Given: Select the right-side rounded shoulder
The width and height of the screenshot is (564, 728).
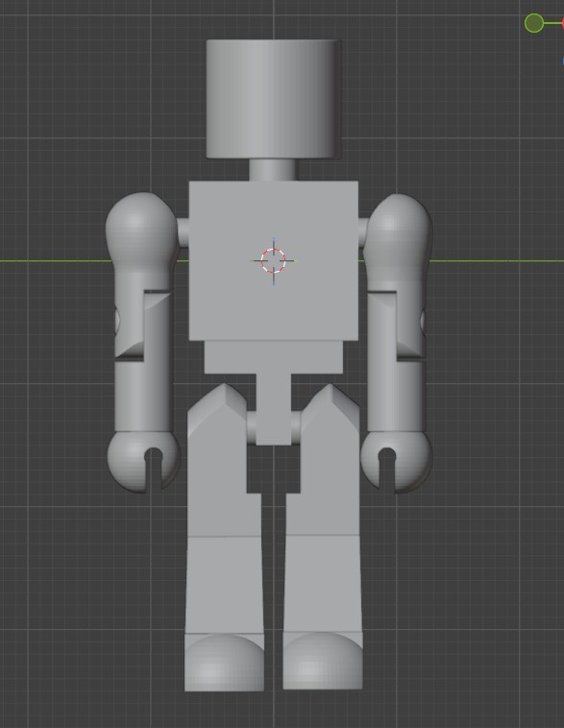Looking at the screenshot, I should [x=398, y=232].
